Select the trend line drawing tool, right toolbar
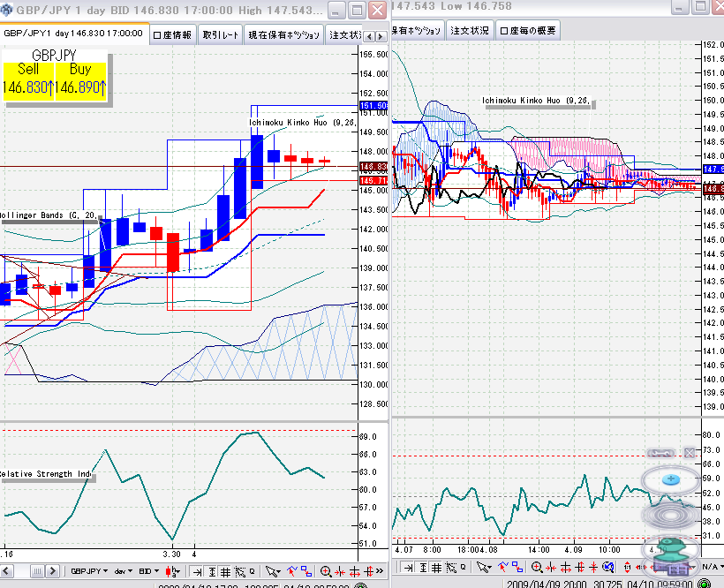This screenshot has width=724, height=588. (x=503, y=566)
